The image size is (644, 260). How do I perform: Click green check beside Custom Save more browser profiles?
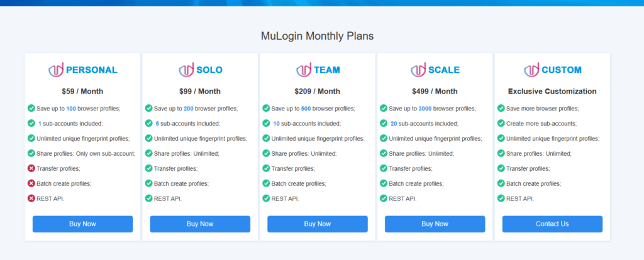coord(501,108)
